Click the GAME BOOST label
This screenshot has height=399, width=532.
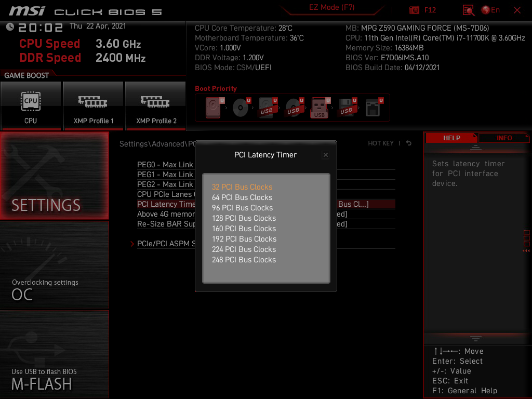coord(26,75)
